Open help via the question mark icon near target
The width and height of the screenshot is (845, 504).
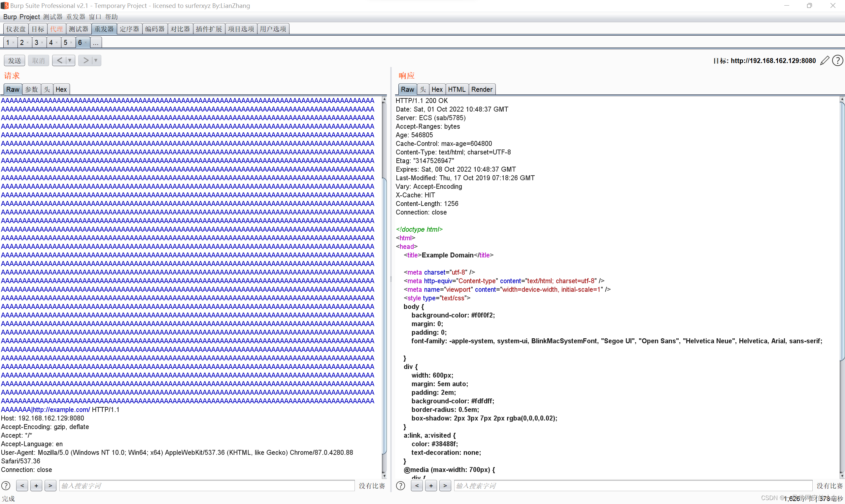838,60
